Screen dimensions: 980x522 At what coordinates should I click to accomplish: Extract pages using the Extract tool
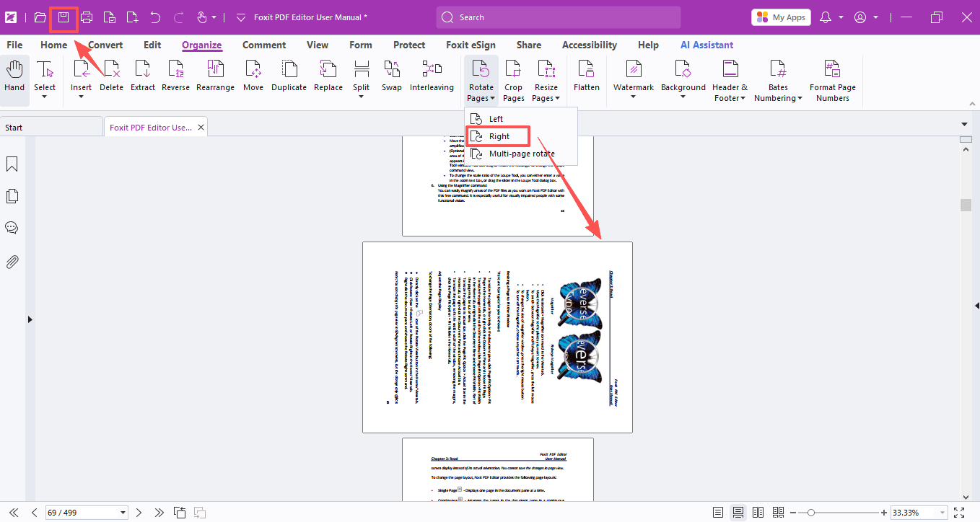tap(143, 77)
